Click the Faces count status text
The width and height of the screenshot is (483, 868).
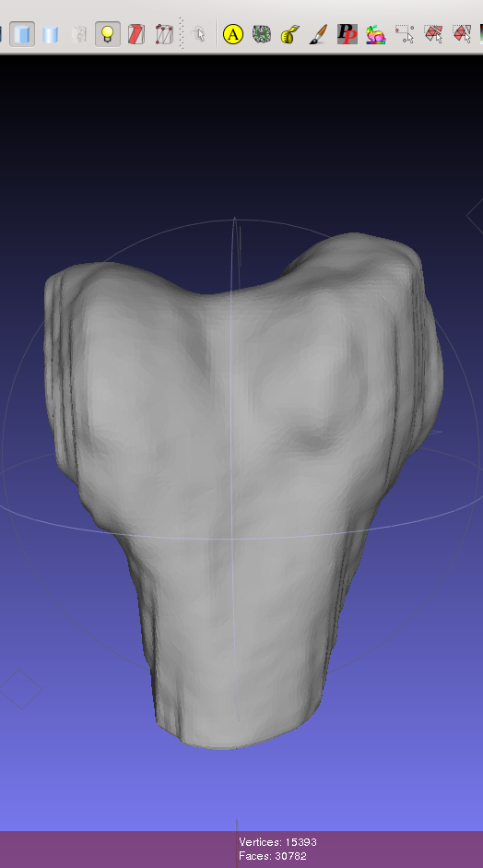click(x=273, y=856)
